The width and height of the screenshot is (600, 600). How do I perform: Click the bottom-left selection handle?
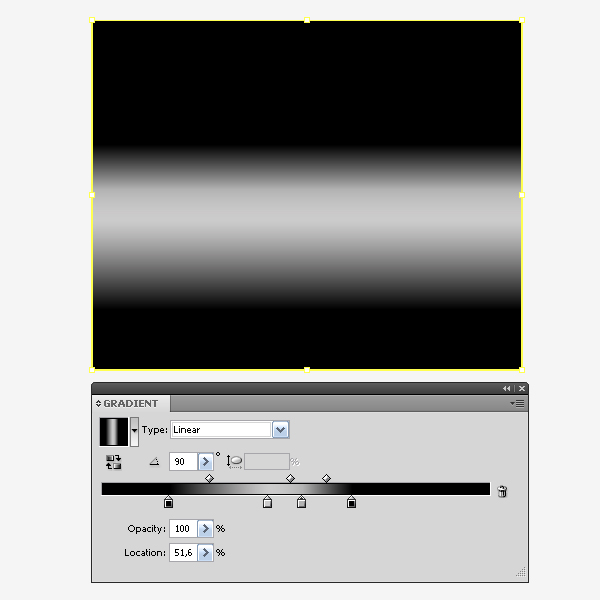pyautogui.click(x=92, y=370)
